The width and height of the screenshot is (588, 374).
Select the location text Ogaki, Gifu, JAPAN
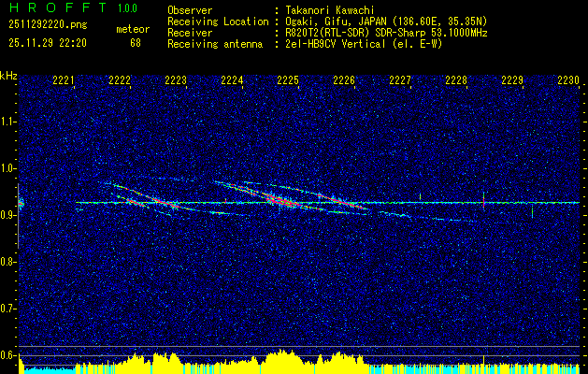point(334,22)
